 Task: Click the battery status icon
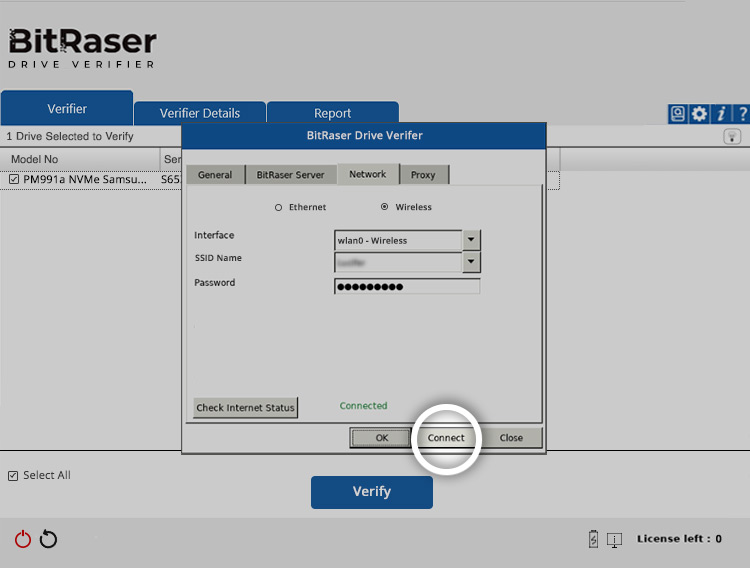[594, 540]
